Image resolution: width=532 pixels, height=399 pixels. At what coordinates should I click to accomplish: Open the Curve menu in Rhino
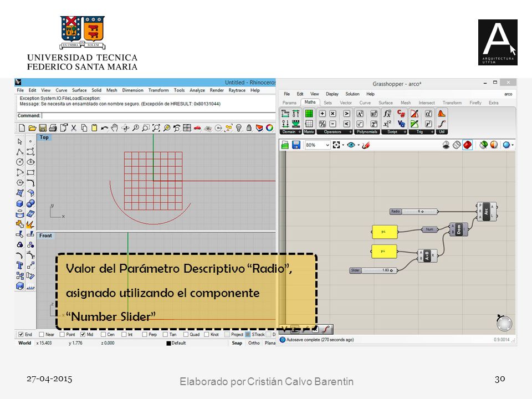tap(62, 90)
